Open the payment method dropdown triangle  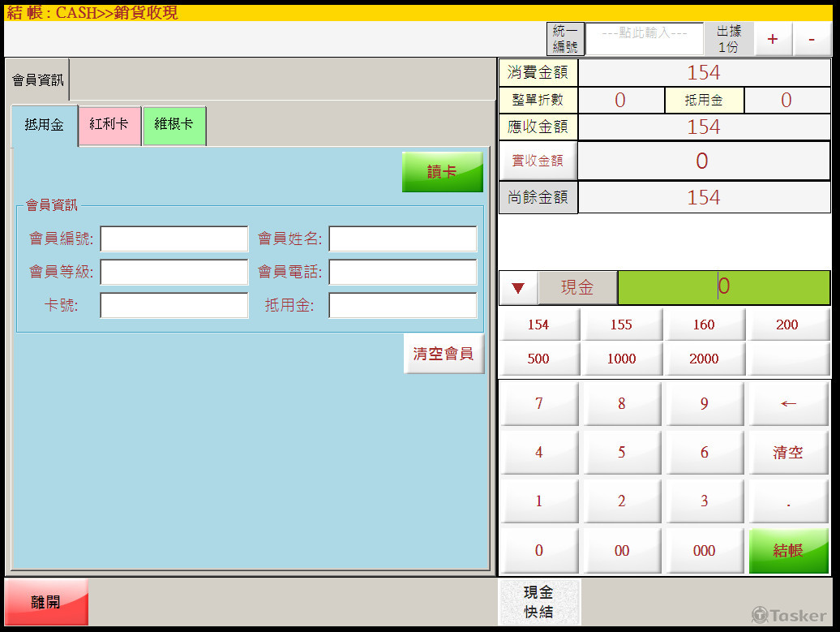519,288
